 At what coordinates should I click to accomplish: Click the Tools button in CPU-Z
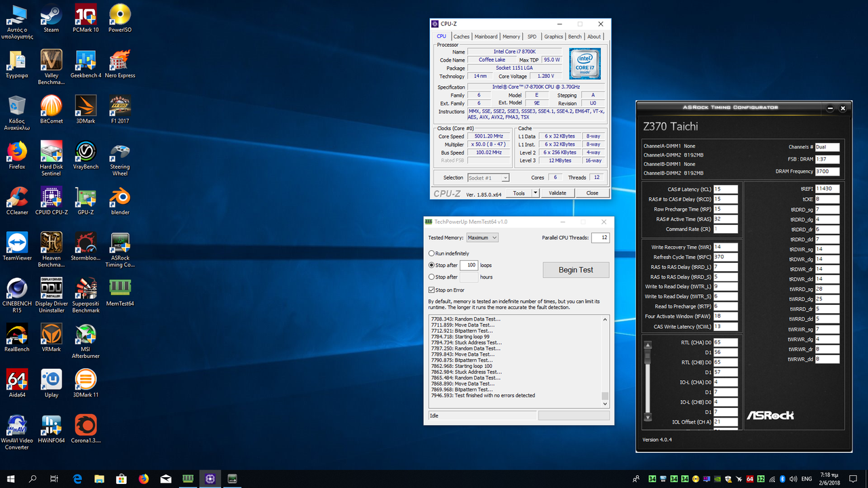pyautogui.click(x=519, y=193)
